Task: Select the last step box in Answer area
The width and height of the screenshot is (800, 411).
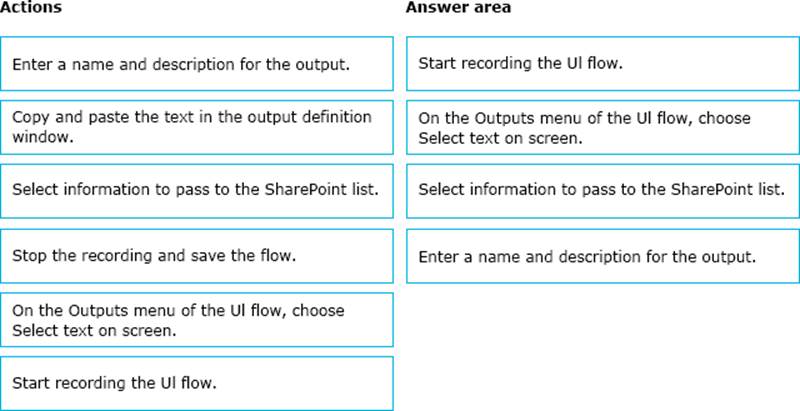Action: [x=603, y=256]
